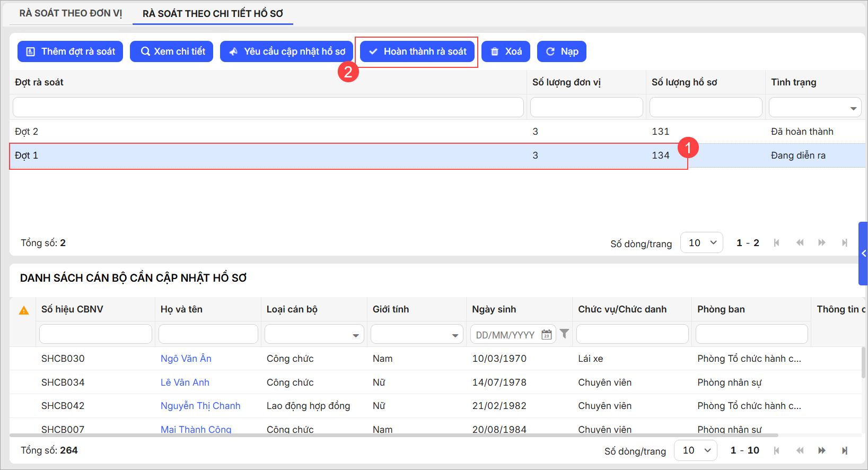Click the Xoá trash button
This screenshot has height=470, width=868.
(506, 51)
